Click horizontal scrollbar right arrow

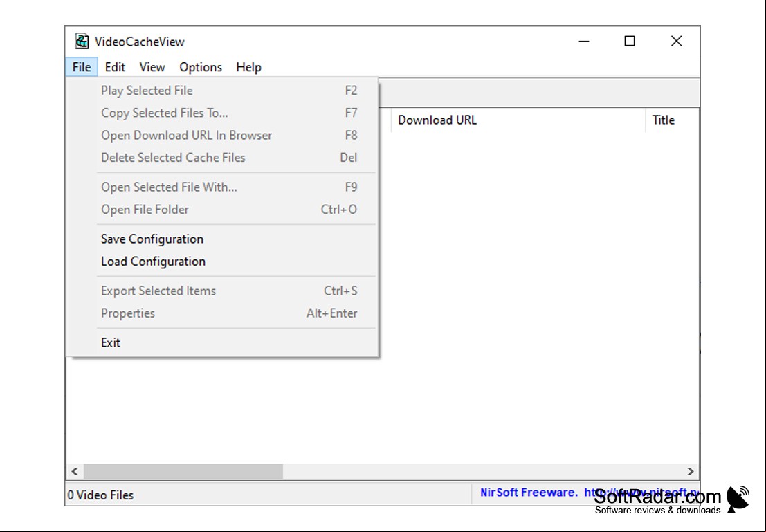[x=691, y=471]
